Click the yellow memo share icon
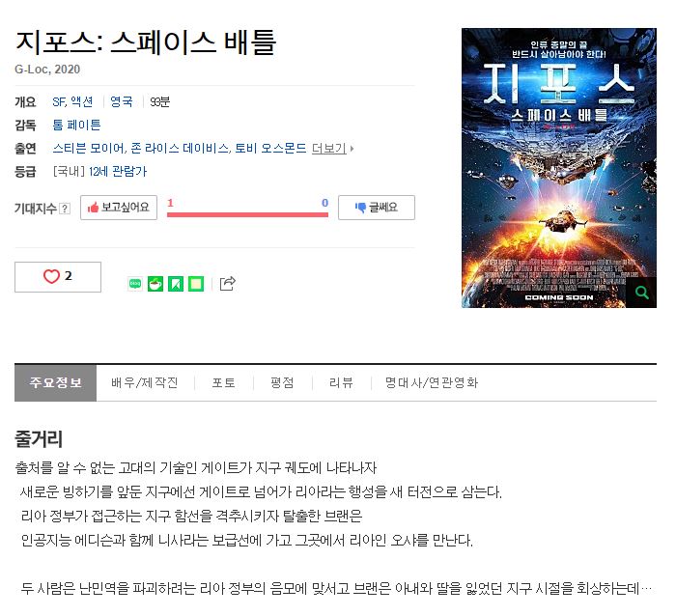Image resolution: width=676 pixels, height=616 pixels. pos(196,284)
